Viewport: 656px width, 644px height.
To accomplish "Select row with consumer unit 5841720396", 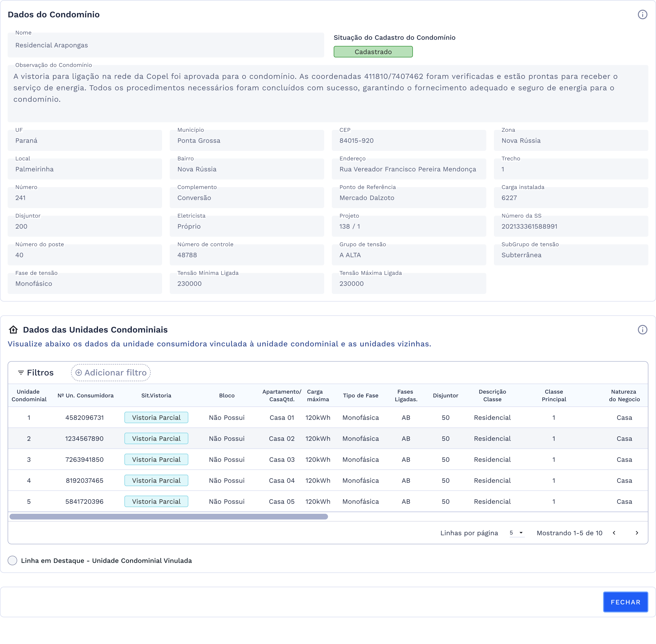I will pos(85,502).
